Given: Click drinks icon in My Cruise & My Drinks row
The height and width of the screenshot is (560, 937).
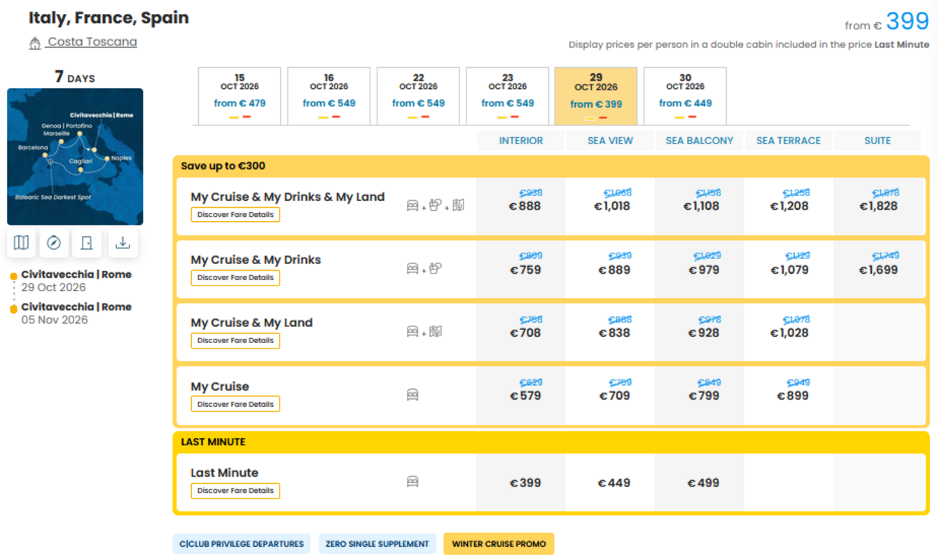Looking at the screenshot, I should (x=436, y=268).
